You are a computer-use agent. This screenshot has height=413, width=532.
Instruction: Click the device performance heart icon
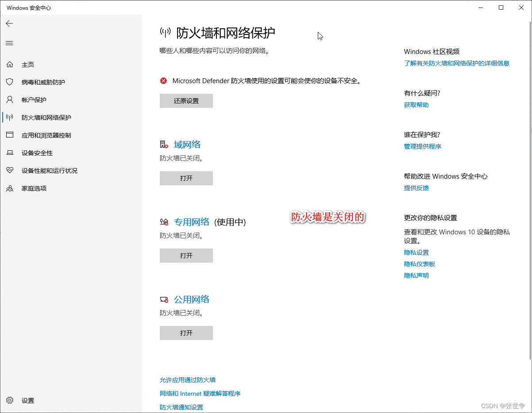[10, 171]
